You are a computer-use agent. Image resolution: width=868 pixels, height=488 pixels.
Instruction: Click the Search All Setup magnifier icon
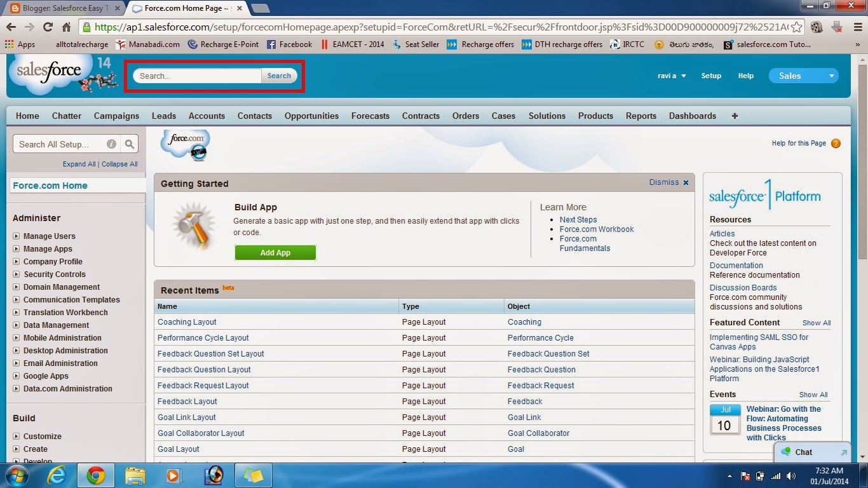129,144
